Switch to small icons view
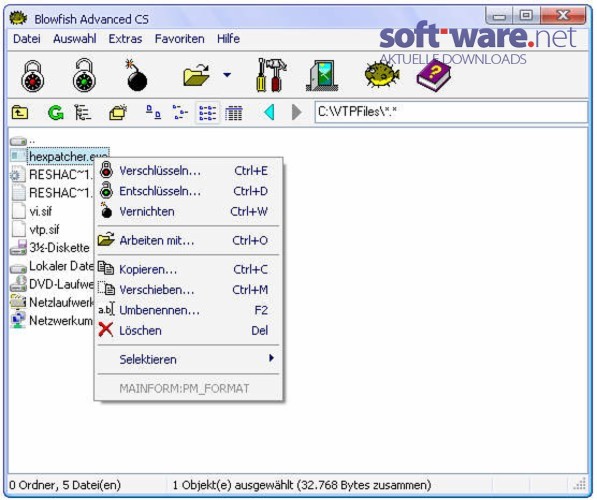Image resolution: width=597 pixels, height=500 pixels. coord(180,112)
